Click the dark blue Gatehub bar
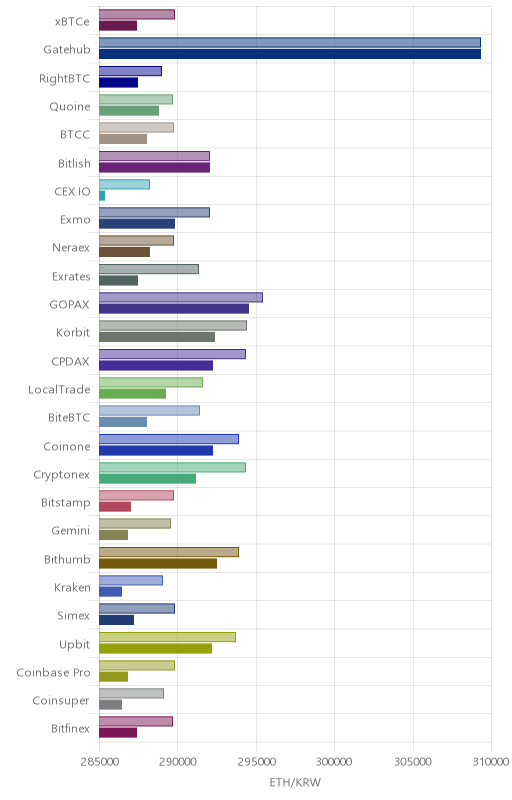Screen dimensions: 512x800 (x=290, y=54)
